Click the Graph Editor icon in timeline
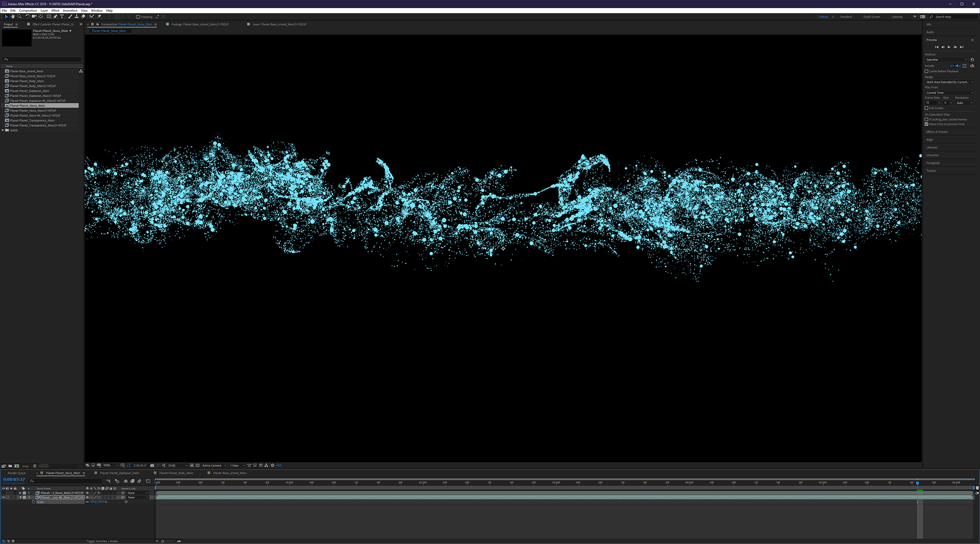This screenshot has width=980, height=544. click(x=148, y=481)
